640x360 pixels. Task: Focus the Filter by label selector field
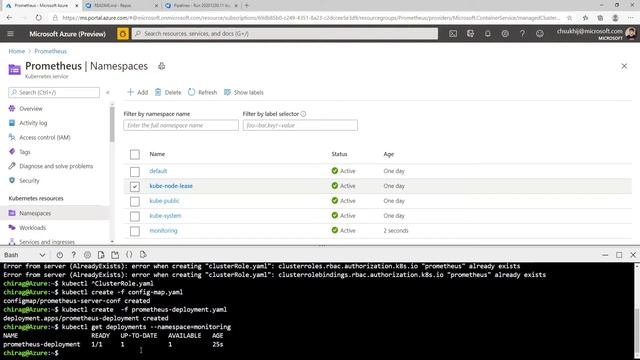click(x=300, y=125)
